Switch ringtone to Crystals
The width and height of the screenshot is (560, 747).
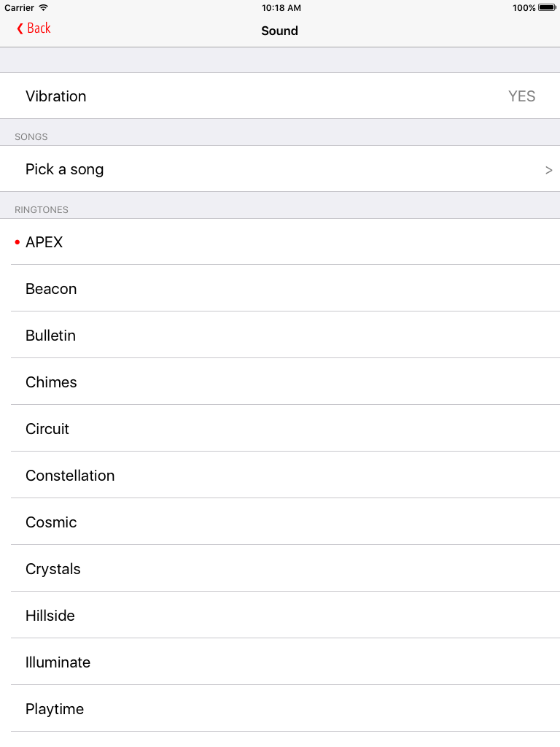tap(53, 569)
